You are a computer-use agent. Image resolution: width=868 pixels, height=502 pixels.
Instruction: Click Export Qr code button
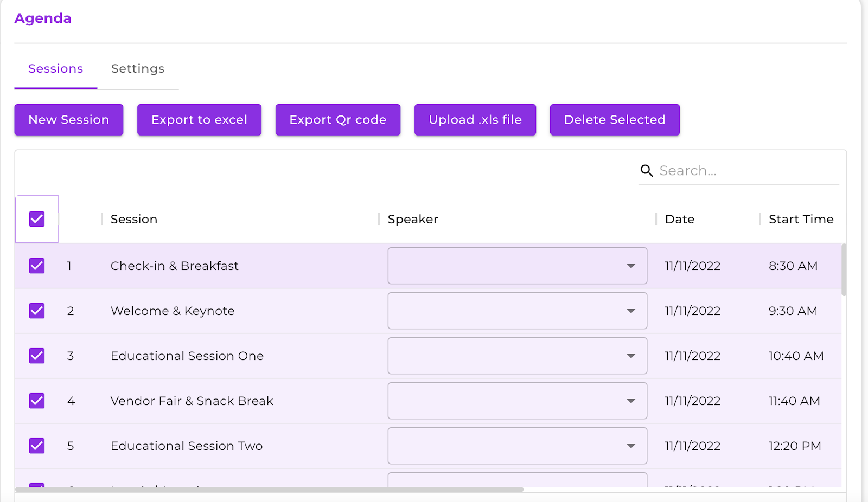[338, 120]
